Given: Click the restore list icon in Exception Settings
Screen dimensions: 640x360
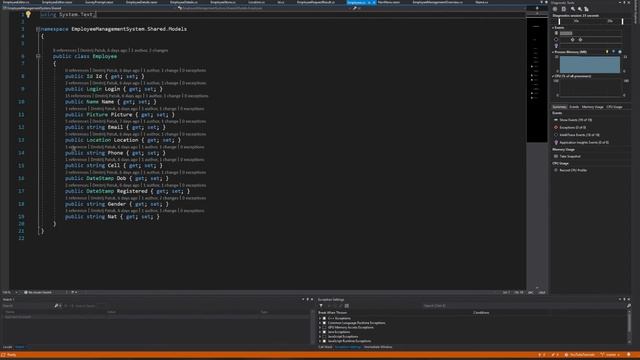Looking at the screenshot, I should coord(347,306).
